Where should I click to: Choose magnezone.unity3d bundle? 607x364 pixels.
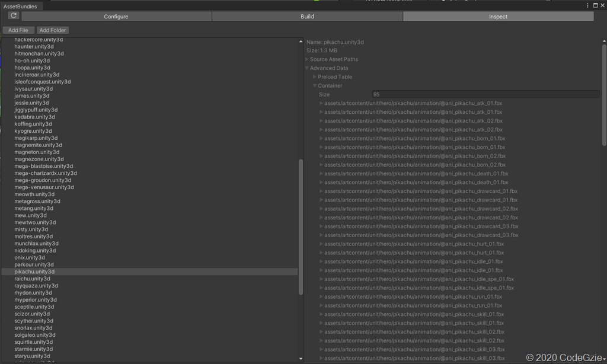[x=39, y=159]
